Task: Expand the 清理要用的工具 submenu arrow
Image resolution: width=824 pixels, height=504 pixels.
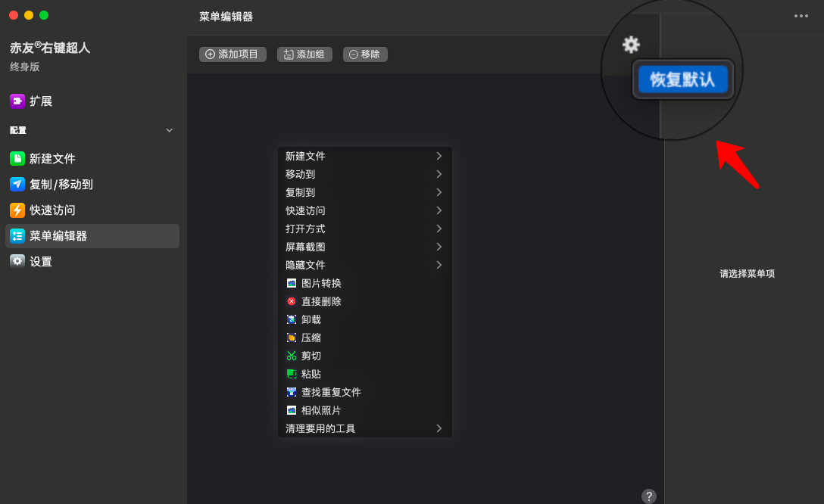Action: click(x=439, y=428)
